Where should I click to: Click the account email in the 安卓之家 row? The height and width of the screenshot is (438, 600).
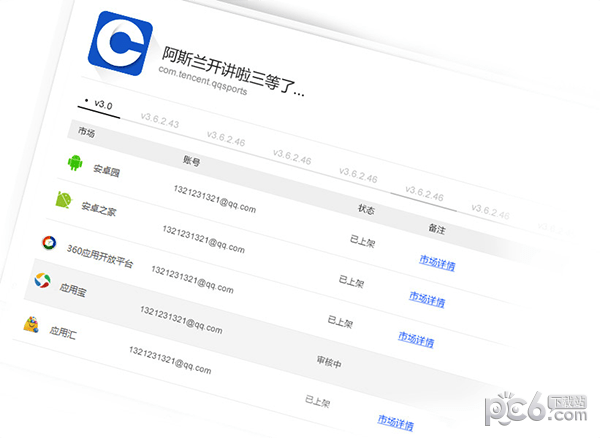point(204,239)
